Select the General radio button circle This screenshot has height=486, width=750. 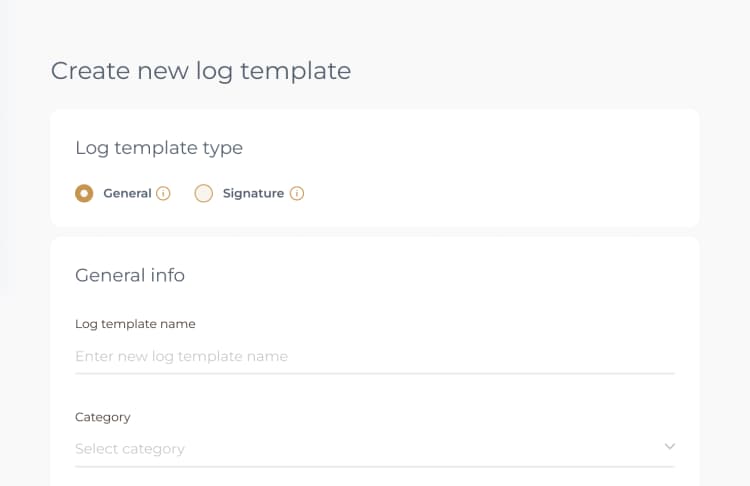[85, 194]
